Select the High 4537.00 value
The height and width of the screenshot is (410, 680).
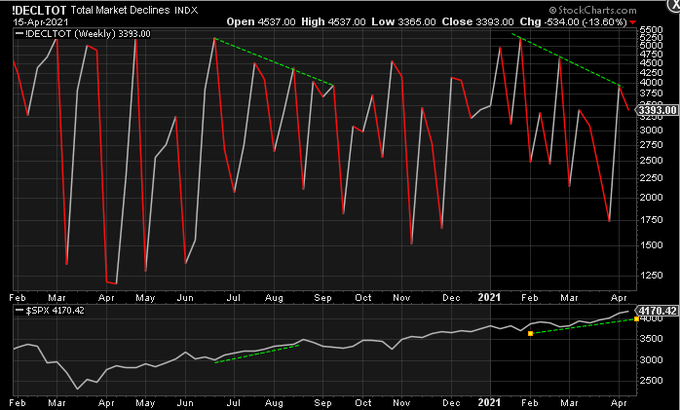[x=333, y=22]
